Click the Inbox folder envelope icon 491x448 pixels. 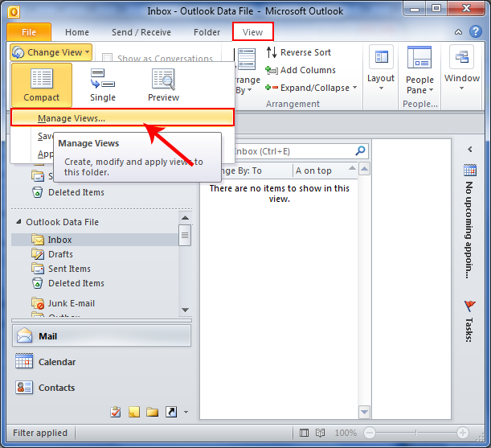(x=38, y=240)
